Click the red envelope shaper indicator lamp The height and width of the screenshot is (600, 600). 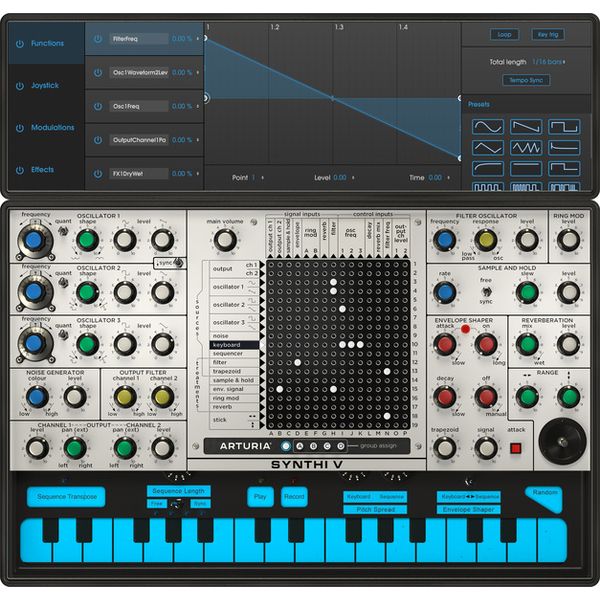(465, 329)
